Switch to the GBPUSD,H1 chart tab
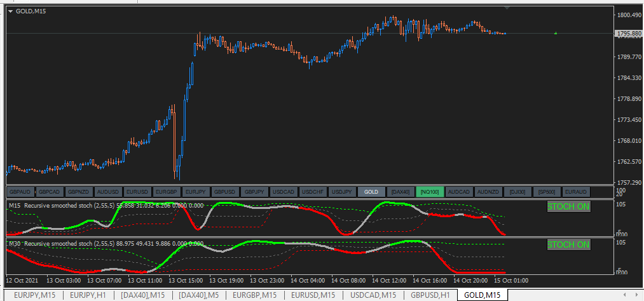 [430, 295]
